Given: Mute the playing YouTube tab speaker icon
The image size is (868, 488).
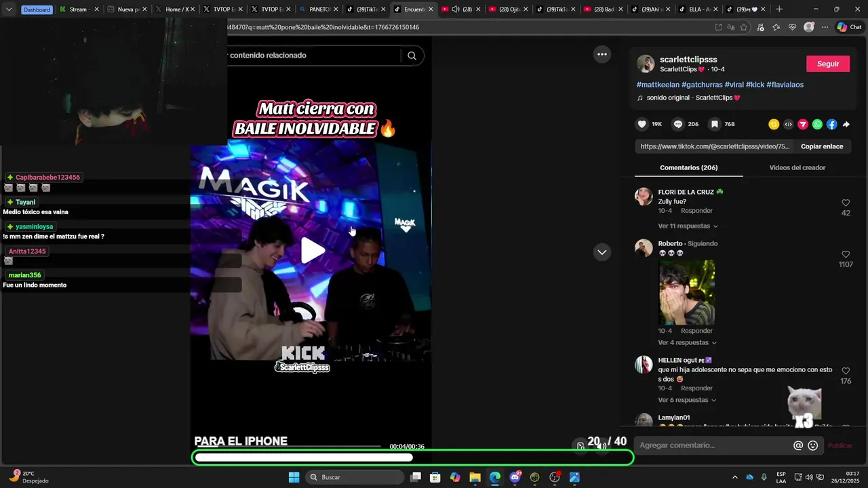Looking at the screenshot, I should [x=456, y=9].
